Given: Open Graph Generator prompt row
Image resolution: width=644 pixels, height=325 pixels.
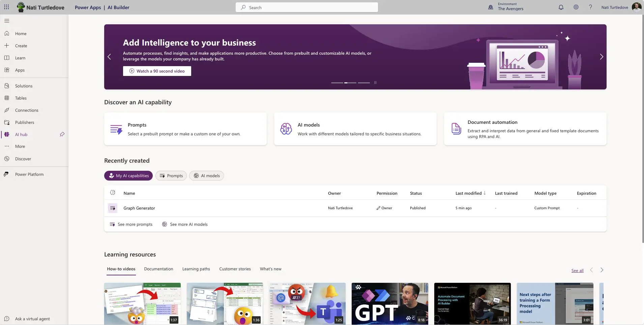Looking at the screenshot, I should [355, 208].
